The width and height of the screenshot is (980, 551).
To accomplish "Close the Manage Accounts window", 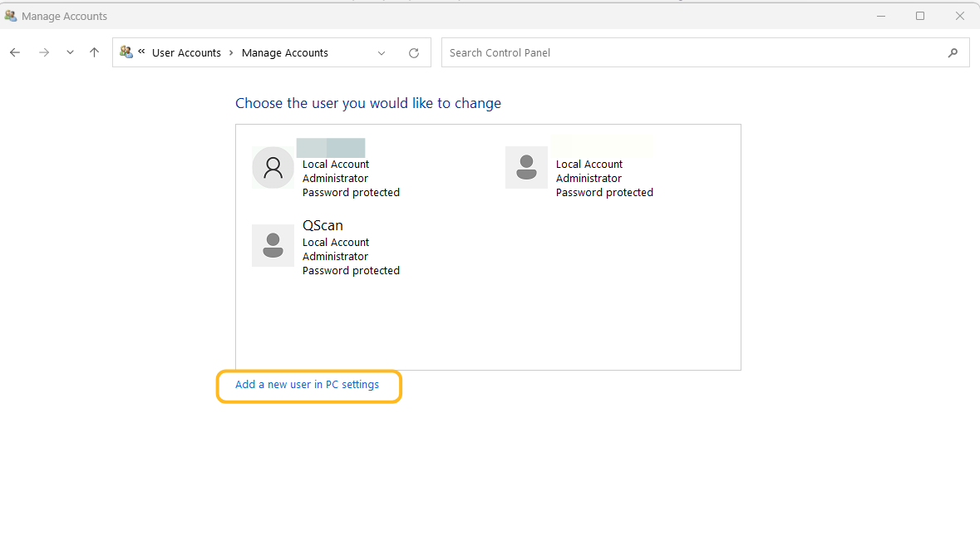I will tap(960, 17).
